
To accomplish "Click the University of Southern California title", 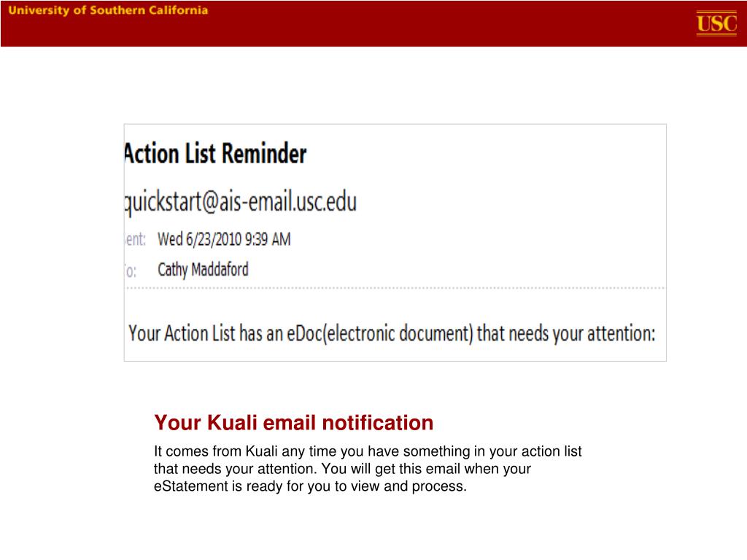I will pos(108,10).
